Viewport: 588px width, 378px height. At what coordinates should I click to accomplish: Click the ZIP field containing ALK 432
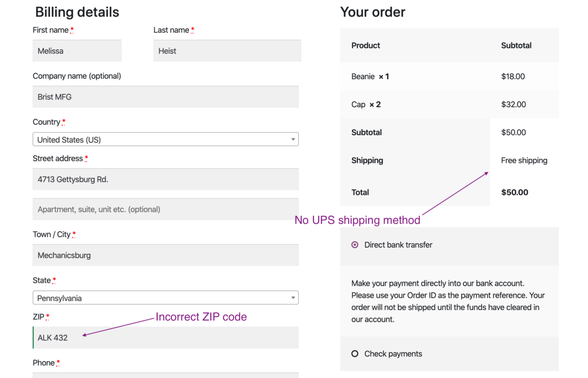pyautogui.click(x=165, y=337)
